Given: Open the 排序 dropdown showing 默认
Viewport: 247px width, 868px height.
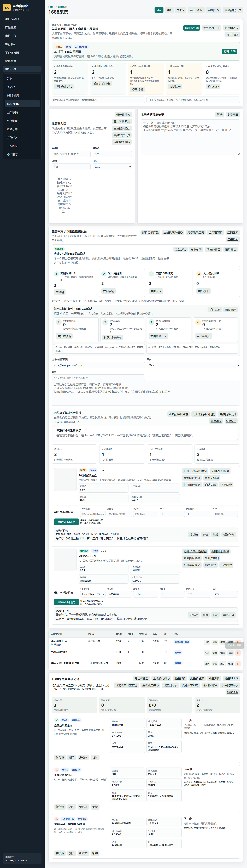Looking at the screenshot, I should (x=112, y=166).
